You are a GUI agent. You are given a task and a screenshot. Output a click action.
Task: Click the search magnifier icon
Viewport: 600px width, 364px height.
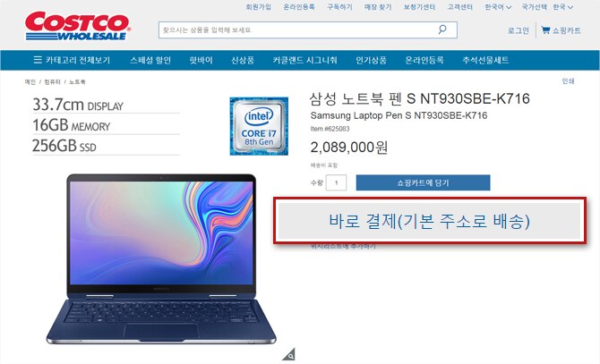pyautogui.click(x=442, y=30)
